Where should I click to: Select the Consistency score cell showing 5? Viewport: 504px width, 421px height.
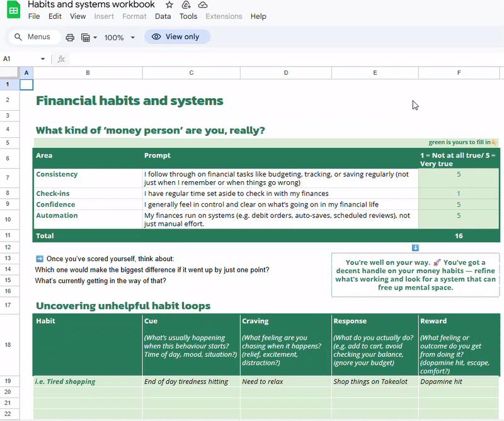[459, 178]
